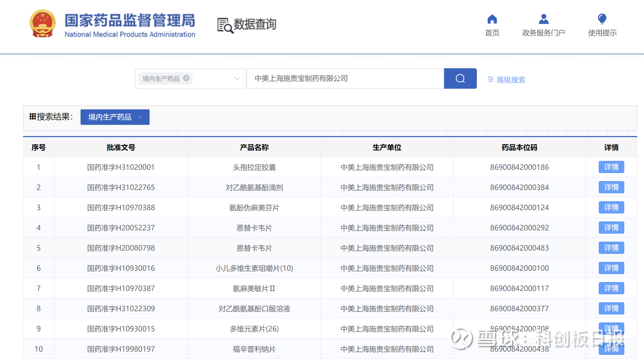Click the 数据查询 document search icon
644x359 pixels.
225,25
